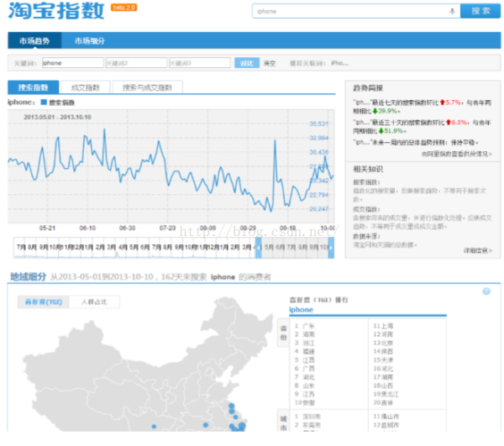
Task: Open the 搜索与成交指数 tab
Action: click(147, 87)
